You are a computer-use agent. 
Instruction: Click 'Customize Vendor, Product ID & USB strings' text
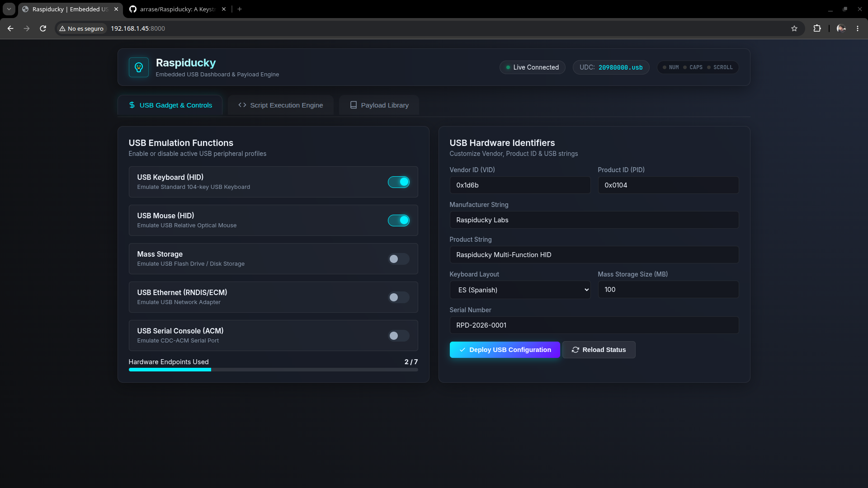(x=514, y=154)
